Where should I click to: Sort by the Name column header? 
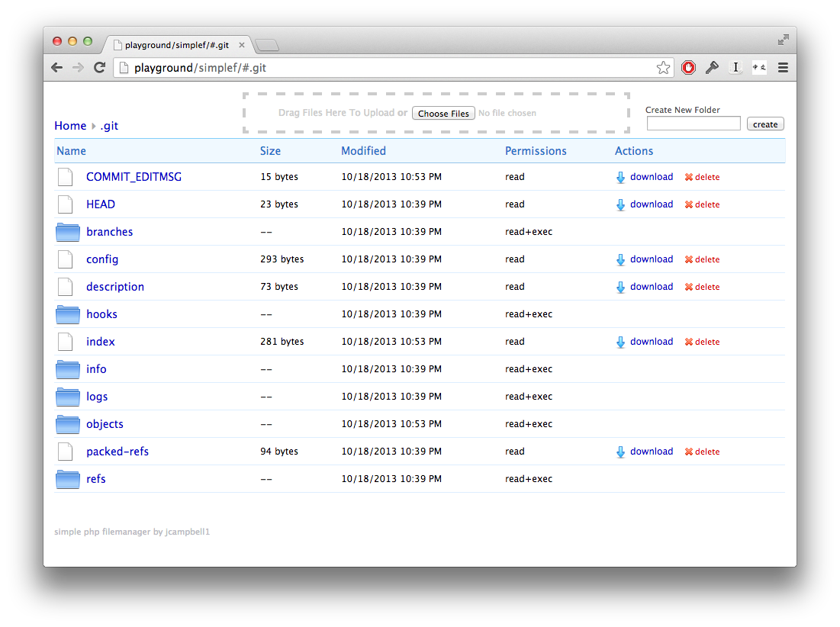71,151
